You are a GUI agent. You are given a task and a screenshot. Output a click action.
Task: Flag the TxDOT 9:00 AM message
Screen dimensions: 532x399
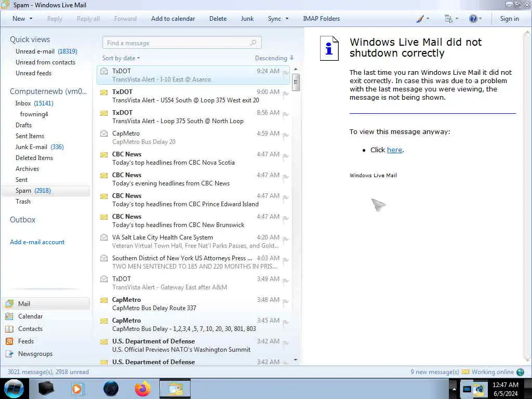coord(286,94)
